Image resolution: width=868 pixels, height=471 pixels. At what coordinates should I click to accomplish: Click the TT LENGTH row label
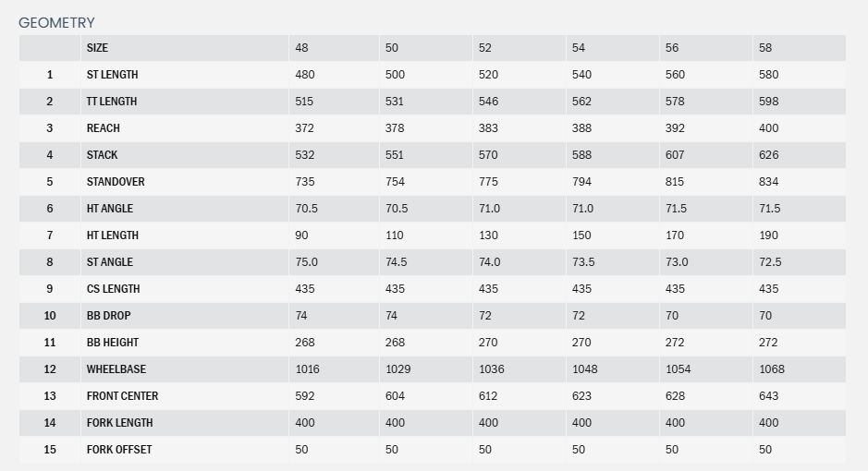pyautogui.click(x=112, y=102)
